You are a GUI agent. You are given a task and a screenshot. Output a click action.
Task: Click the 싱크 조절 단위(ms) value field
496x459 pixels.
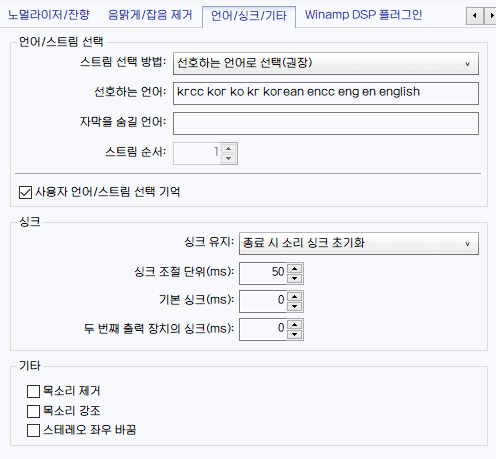263,273
